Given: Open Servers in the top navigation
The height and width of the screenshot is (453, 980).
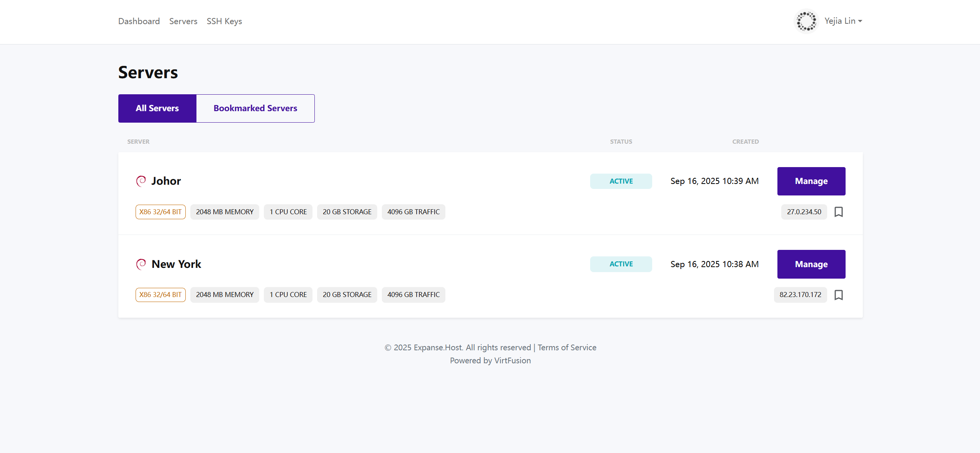Looking at the screenshot, I should (183, 21).
